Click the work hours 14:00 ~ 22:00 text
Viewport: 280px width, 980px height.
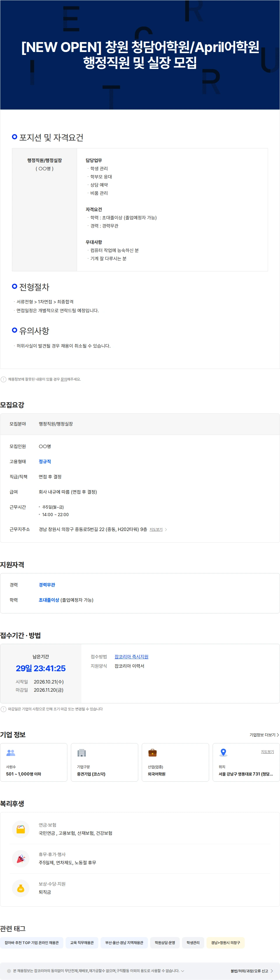[x=55, y=515]
